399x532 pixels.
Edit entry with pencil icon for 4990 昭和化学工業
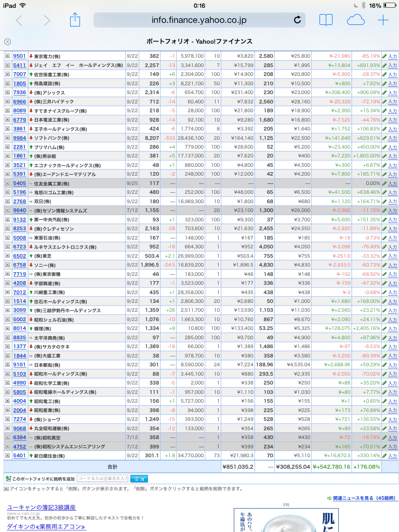coord(384,383)
